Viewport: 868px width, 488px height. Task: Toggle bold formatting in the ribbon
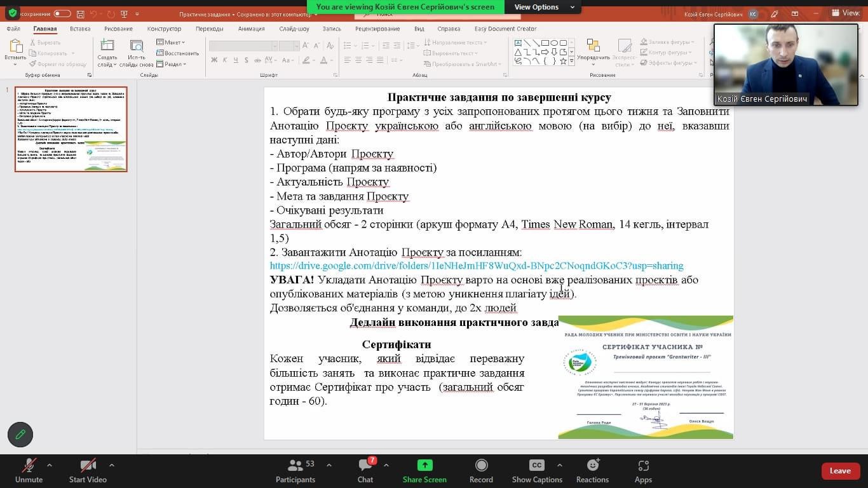[214, 60]
